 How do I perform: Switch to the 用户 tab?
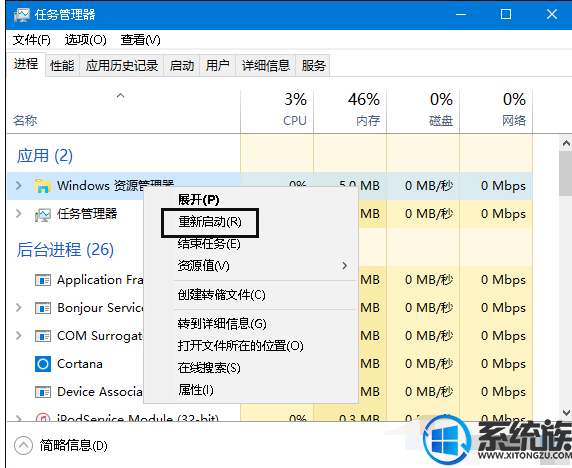[217, 66]
